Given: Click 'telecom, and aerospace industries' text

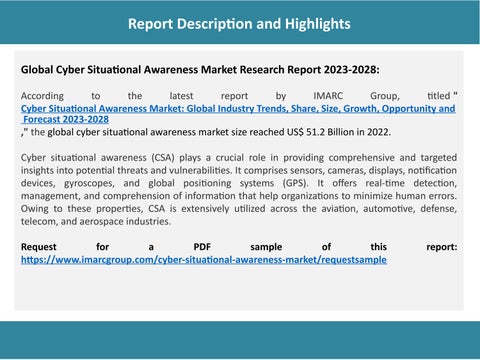Looking at the screenshot, I should [96, 222].
